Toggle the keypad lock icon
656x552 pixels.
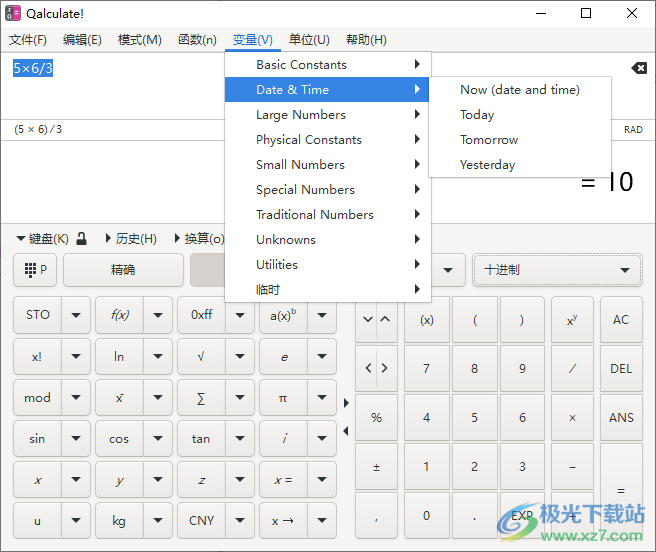[x=82, y=239]
